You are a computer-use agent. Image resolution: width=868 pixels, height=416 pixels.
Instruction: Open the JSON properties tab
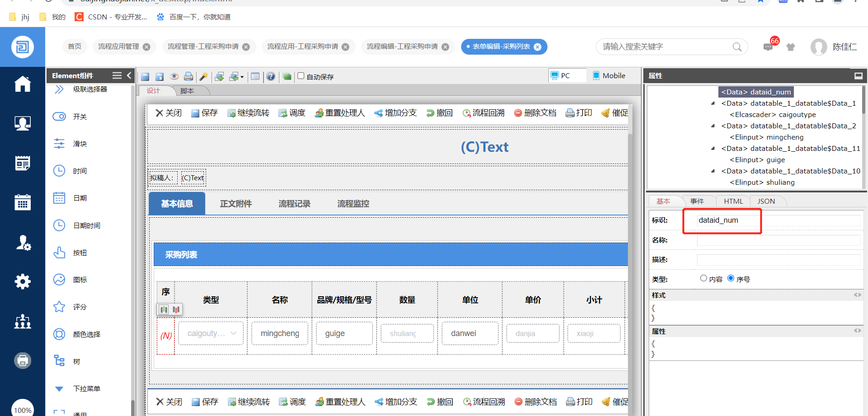tap(766, 201)
